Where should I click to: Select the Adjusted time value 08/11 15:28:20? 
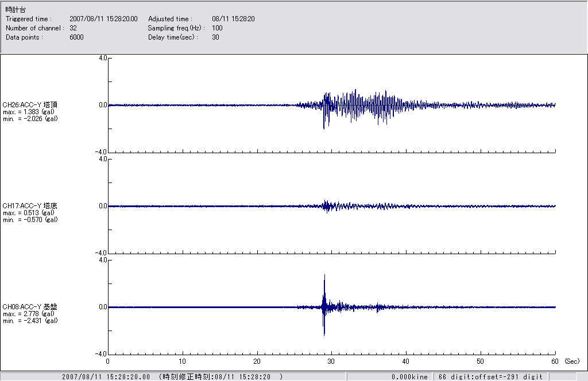coord(233,19)
